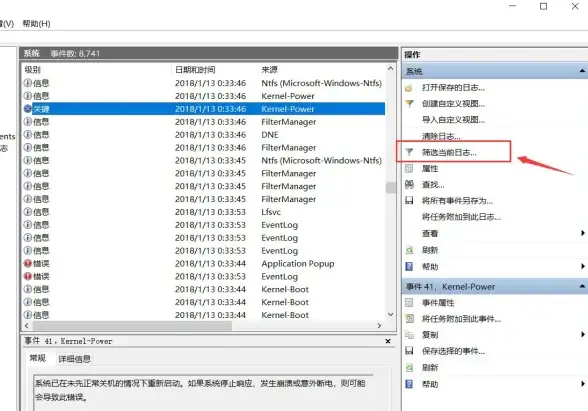Screen dimensions: 588x411
Task: Select the highlighted 关键 Kernel-Power event row
Action: (x=204, y=109)
